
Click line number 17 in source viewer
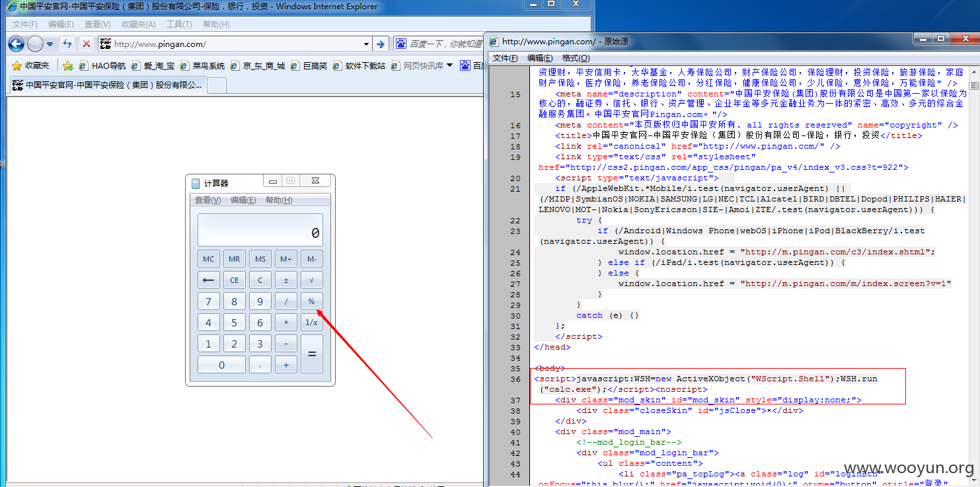click(x=515, y=135)
